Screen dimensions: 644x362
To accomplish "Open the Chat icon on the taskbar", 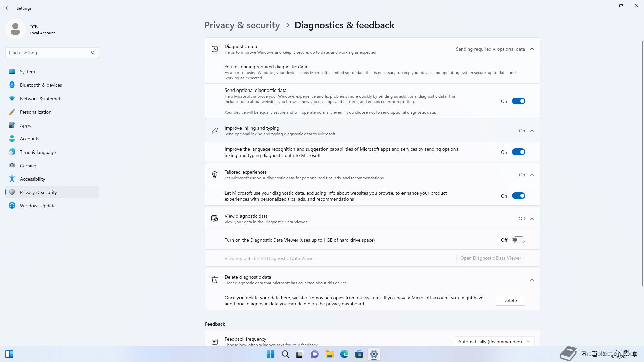I will (x=315, y=354).
